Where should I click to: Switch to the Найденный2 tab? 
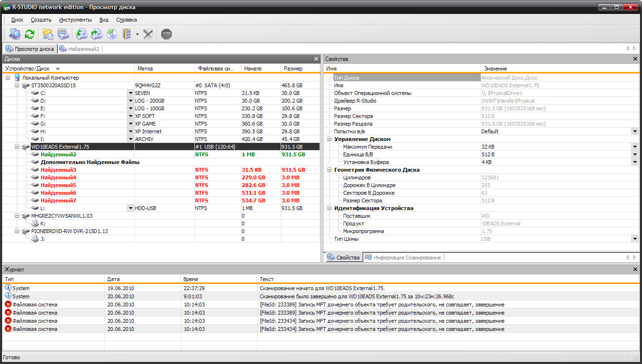click(x=79, y=49)
